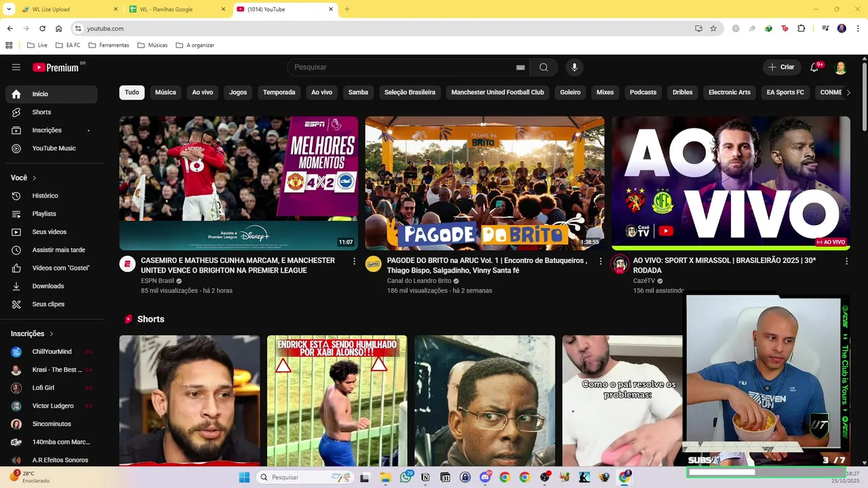Open Shorts in the sidebar
868x488 pixels.
pyautogui.click(x=52, y=112)
